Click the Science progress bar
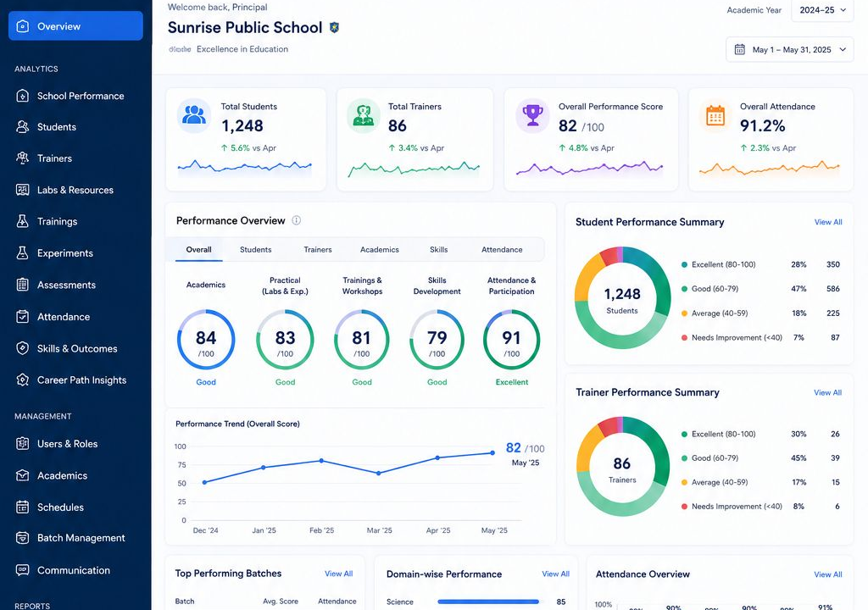 pyautogui.click(x=487, y=602)
